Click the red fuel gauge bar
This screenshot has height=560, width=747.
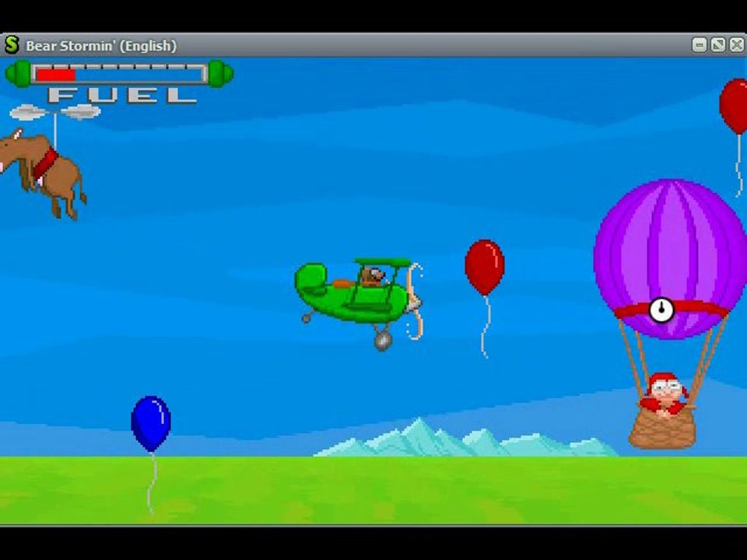(x=56, y=75)
